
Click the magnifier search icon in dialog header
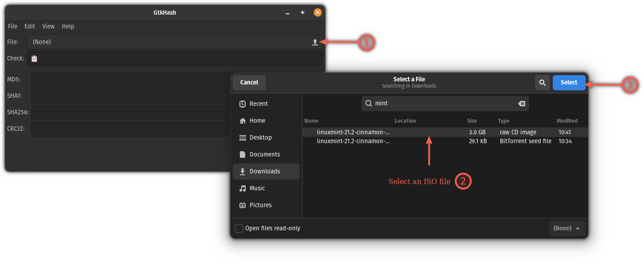coord(542,82)
